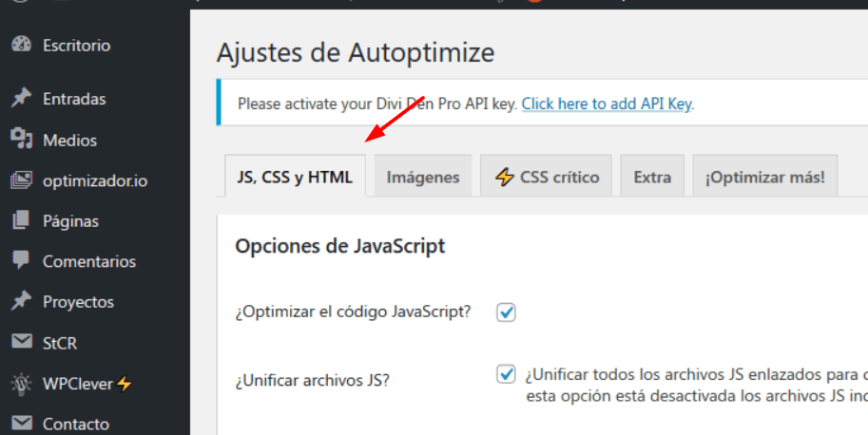Click the Please activate your Divi Den Pro text
This screenshot has width=868, height=435.
coord(377,104)
